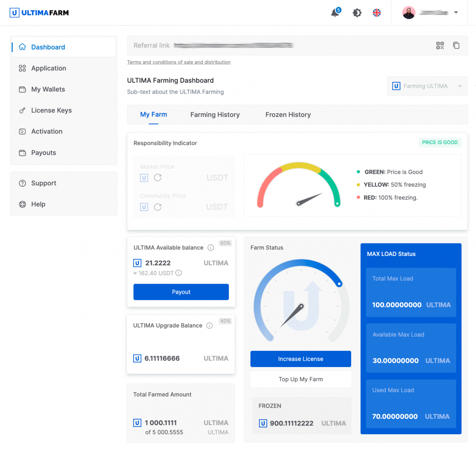Click the YELLOW: 50% freezing legend
The image size is (476, 451).
391,185
